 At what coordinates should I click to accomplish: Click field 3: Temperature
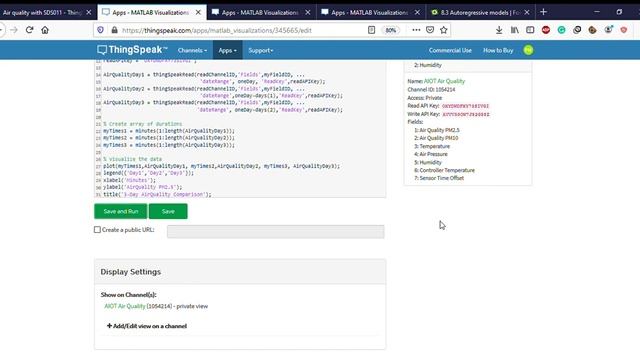coord(432,146)
